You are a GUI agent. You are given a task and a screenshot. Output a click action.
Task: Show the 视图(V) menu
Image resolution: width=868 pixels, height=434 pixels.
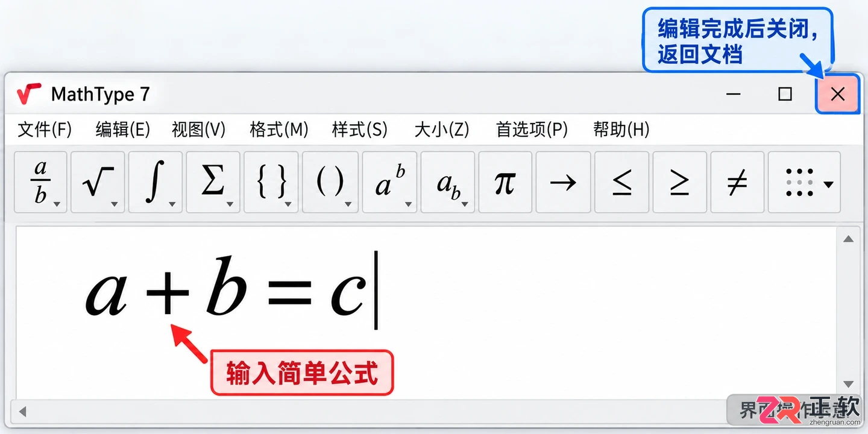click(198, 129)
